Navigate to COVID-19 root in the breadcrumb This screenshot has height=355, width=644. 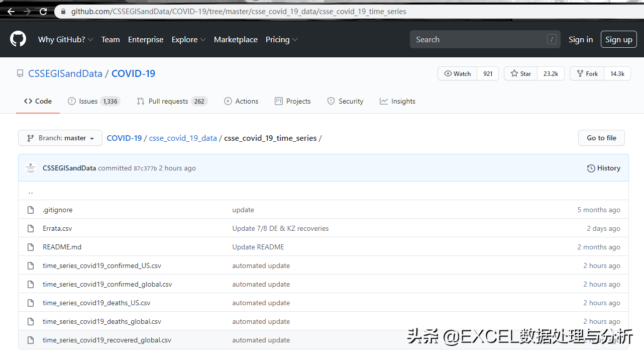(124, 138)
